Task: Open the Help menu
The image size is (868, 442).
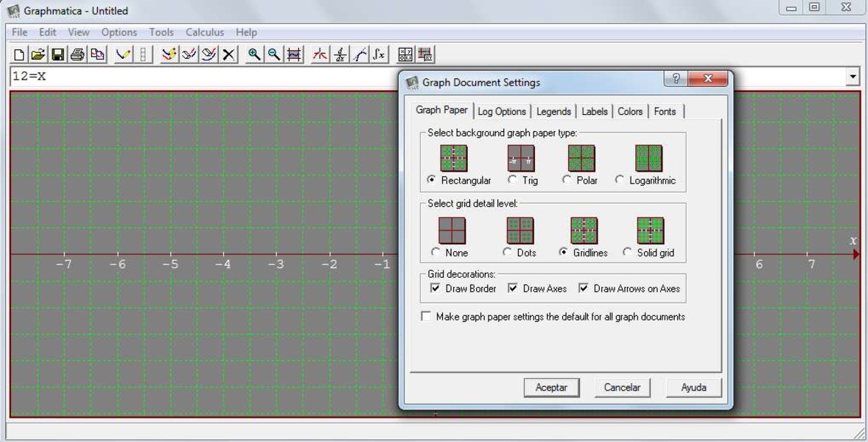Action: click(x=246, y=32)
